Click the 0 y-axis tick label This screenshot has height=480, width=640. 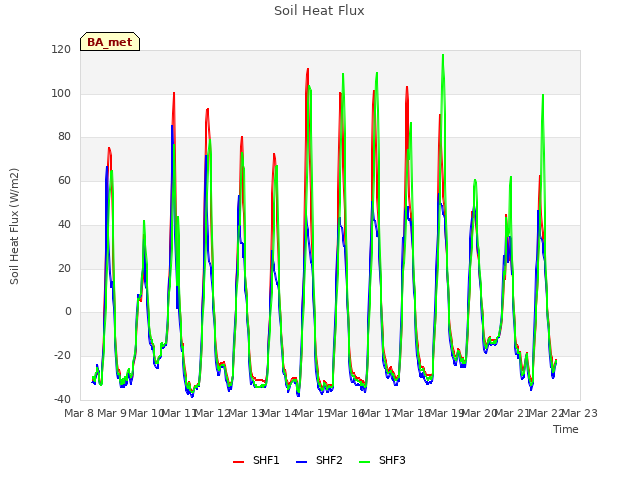[x=68, y=312]
